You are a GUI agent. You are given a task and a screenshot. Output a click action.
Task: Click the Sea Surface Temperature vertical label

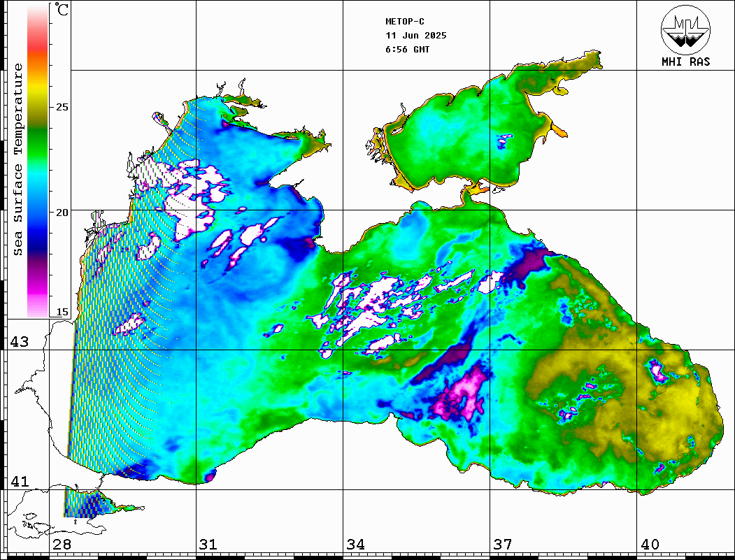17,159
